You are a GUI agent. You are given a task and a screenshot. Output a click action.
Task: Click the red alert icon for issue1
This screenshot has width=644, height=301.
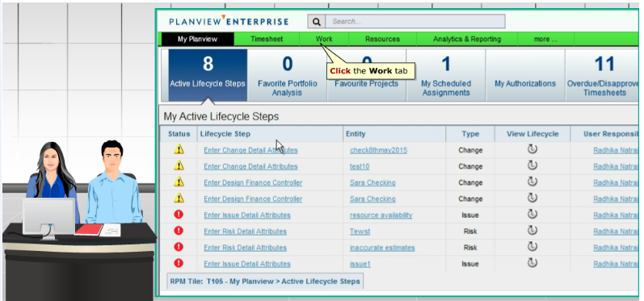[179, 263]
